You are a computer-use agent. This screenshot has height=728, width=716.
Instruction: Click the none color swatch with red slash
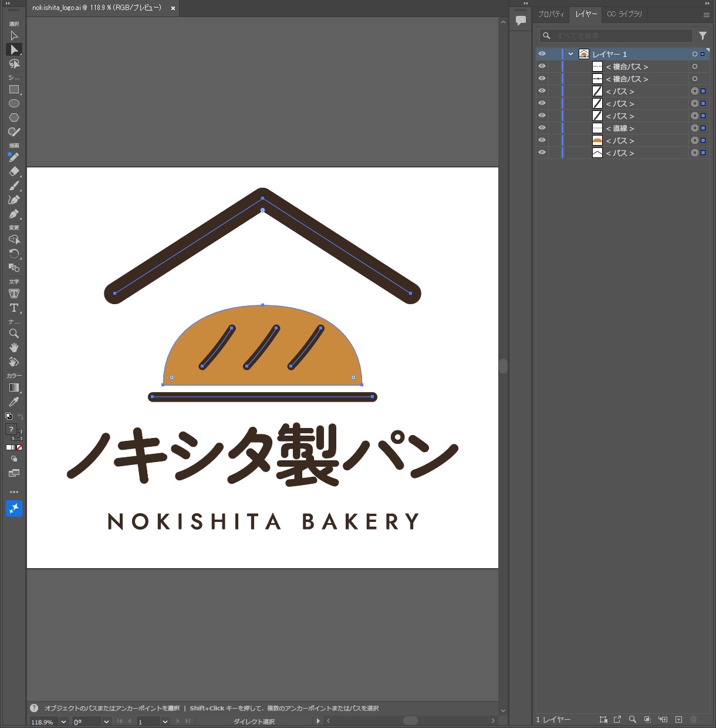pyautogui.click(x=19, y=447)
